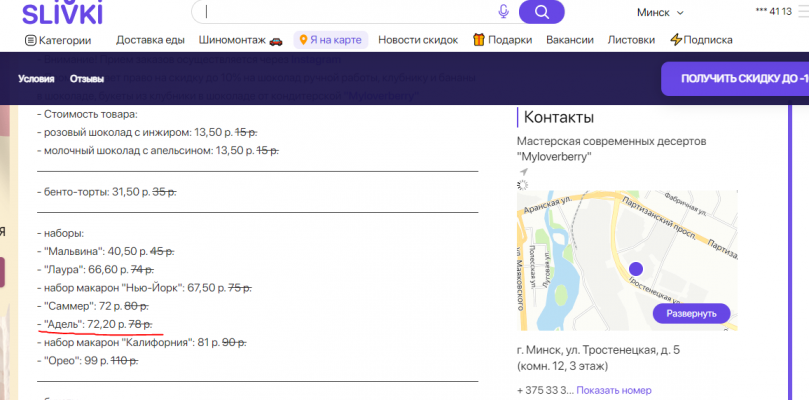Open Новости скидок link

click(418, 40)
